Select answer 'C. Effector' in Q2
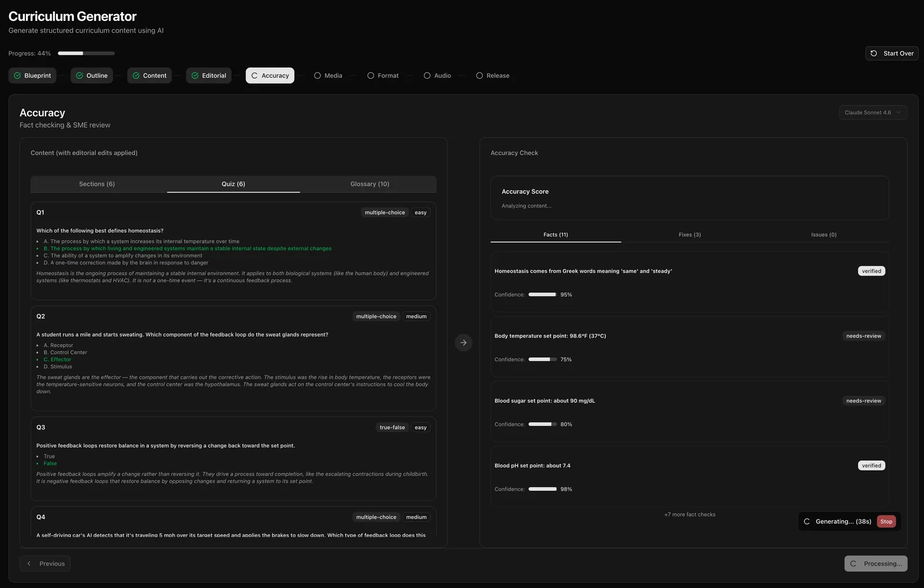The height and width of the screenshot is (588, 924). coord(57,359)
